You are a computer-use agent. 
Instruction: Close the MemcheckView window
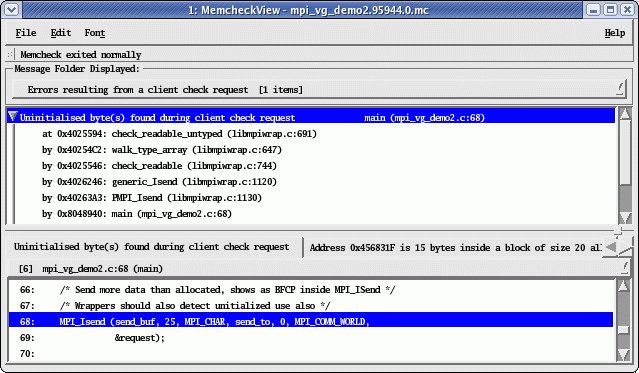click(628, 9)
